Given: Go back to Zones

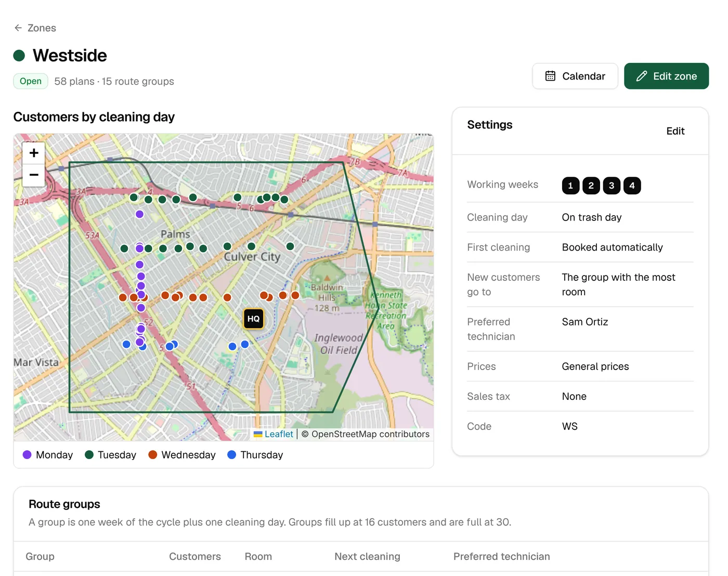Looking at the screenshot, I should 35,28.
